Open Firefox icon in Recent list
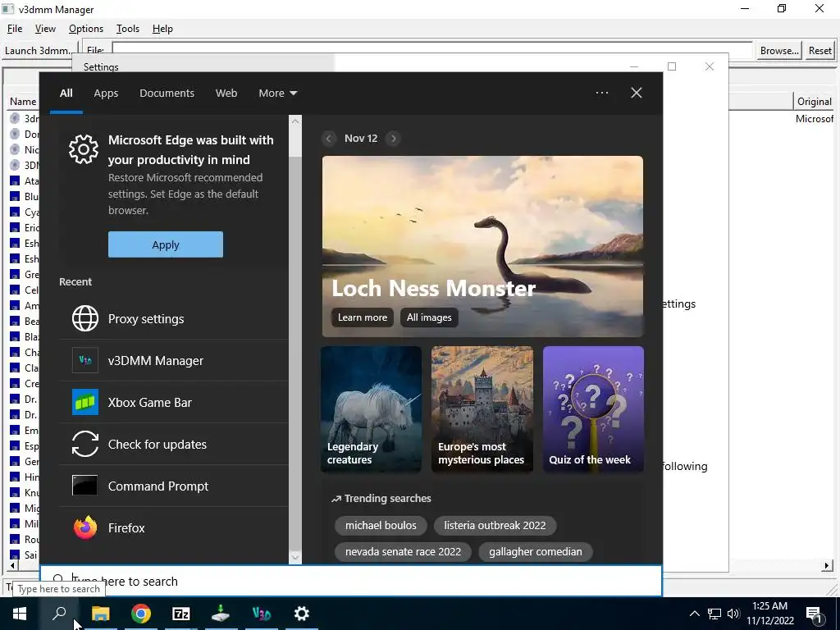 (x=85, y=527)
